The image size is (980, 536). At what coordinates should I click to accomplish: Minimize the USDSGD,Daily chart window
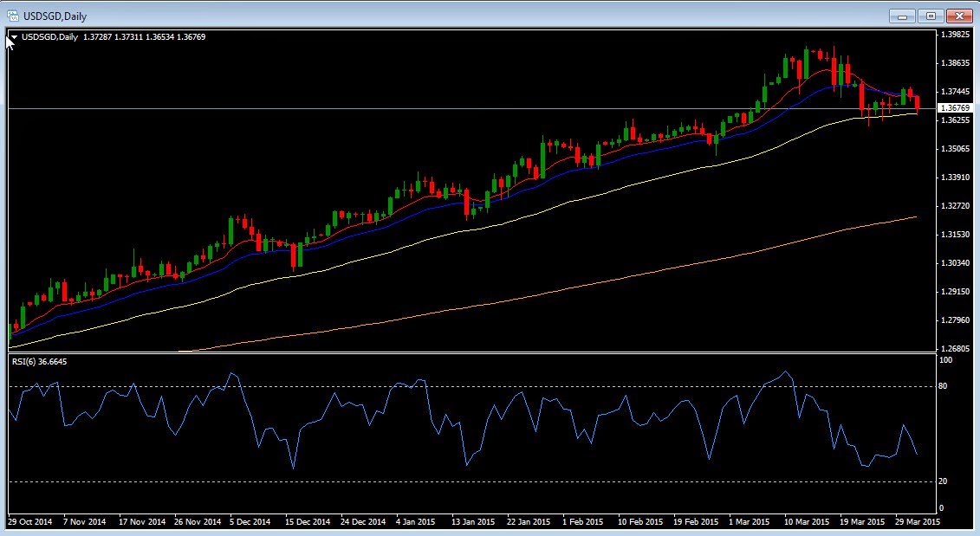pos(902,16)
